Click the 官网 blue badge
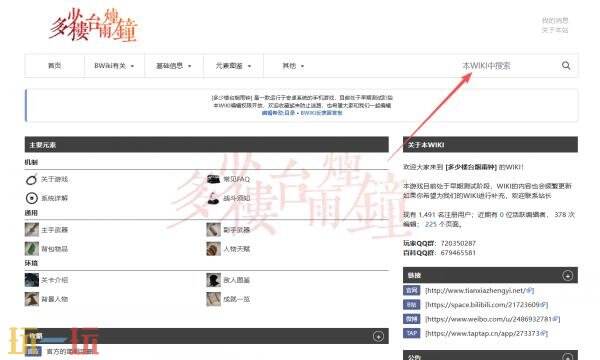The height and width of the screenshot is (360, 600). click(x=411, y=290)
